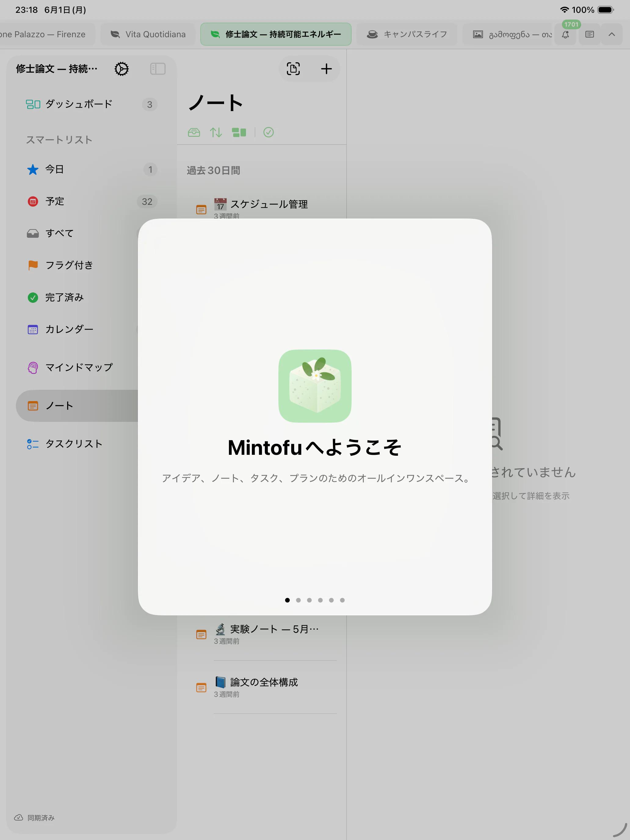Viewport: 630px width, 840px height.
Task: Open 完了済み smart list
Action: pos(77,297)
